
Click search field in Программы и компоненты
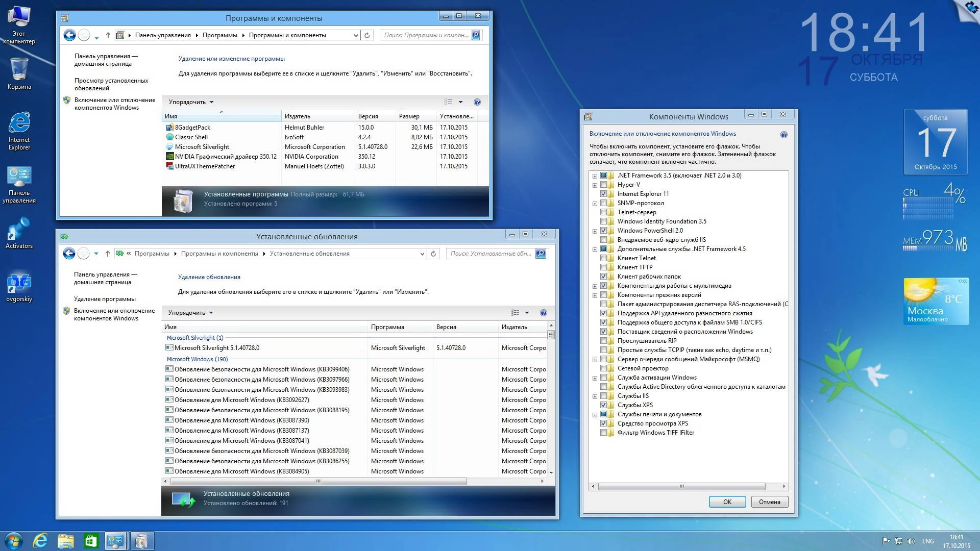426,35
